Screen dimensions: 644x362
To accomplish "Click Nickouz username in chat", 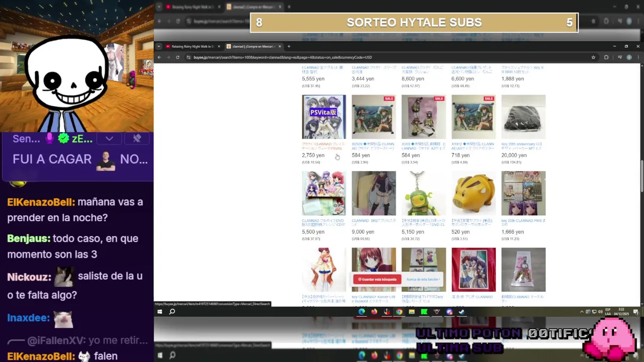I will tap(29, 278).
